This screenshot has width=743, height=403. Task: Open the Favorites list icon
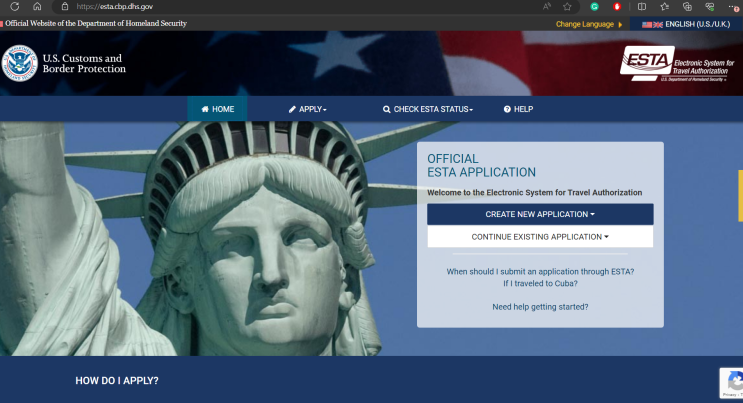[665, 7]
